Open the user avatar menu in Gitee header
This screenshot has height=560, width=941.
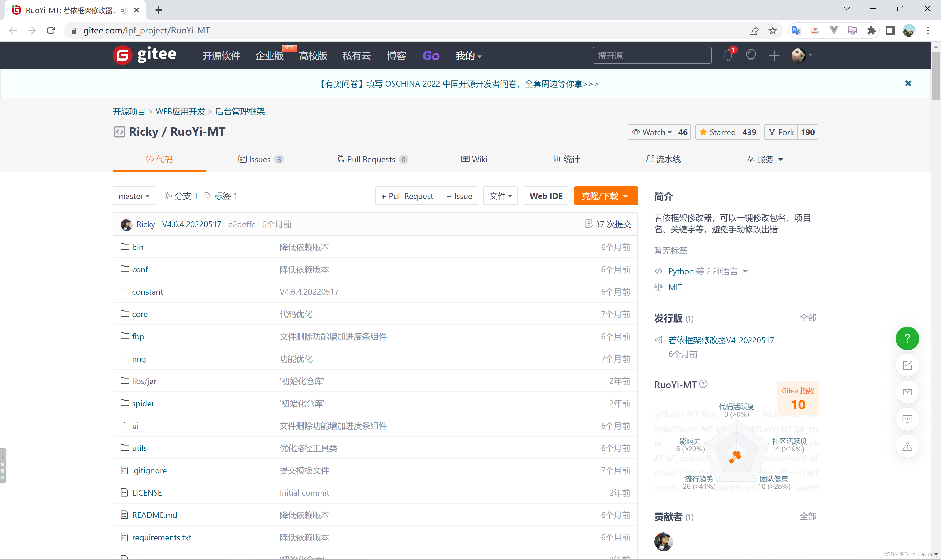pos(801,56)
